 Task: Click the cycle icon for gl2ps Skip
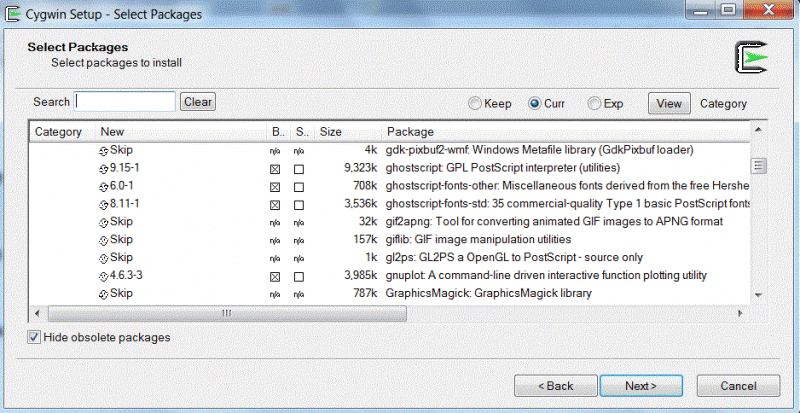coord(104,259)
